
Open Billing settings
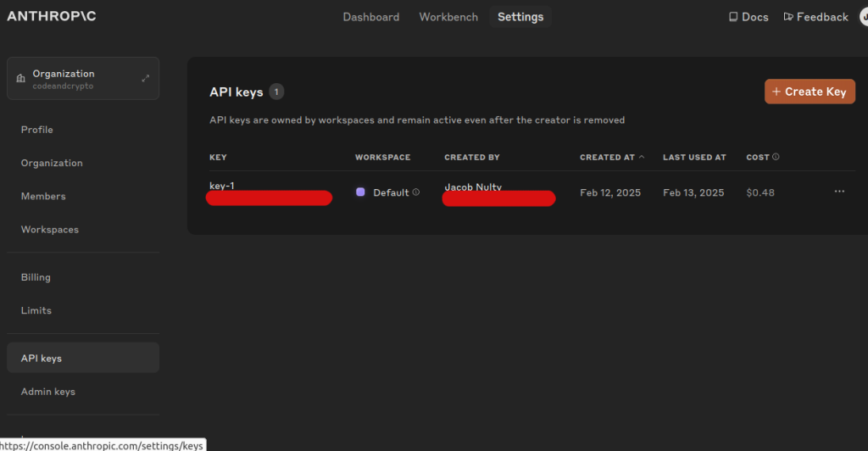(x=36, y=277)
